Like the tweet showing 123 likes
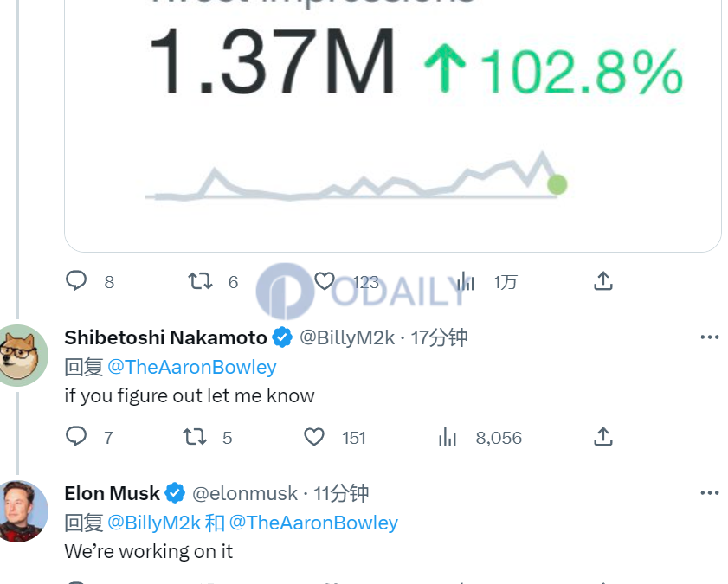728x584 pixels. 324,281
